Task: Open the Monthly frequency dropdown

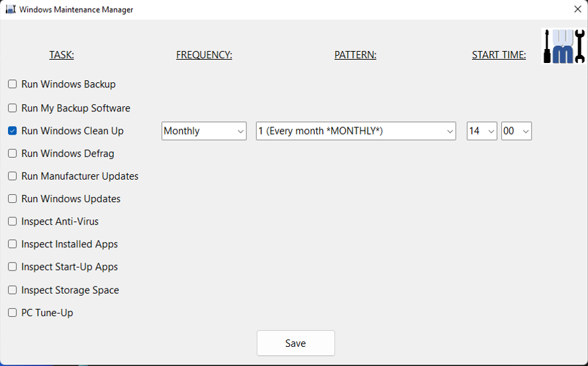Action: coord(204,131)
